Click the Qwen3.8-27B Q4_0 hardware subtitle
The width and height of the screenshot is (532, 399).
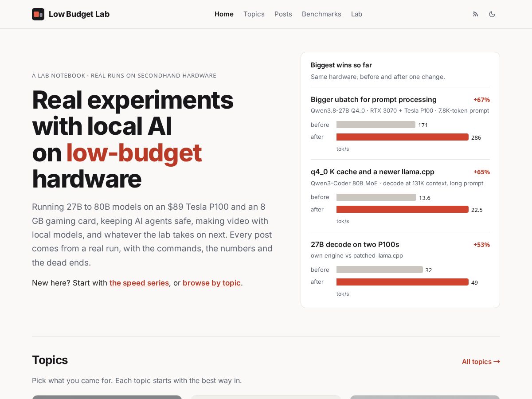point(400,111)
